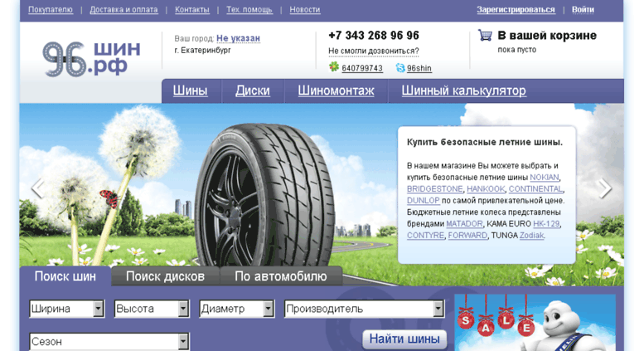
Task: Go to next banner slide arrow
Action: click(x=605, y=188)
